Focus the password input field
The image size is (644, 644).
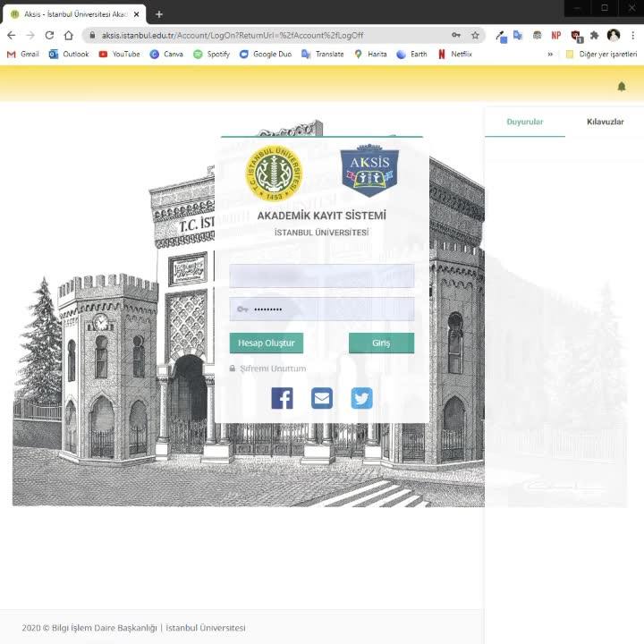322,309
